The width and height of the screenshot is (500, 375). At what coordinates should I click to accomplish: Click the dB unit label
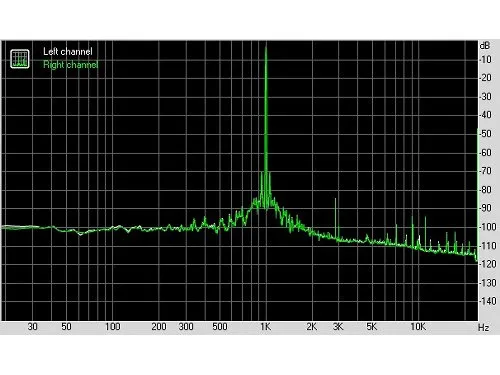[x=485, y=45]
